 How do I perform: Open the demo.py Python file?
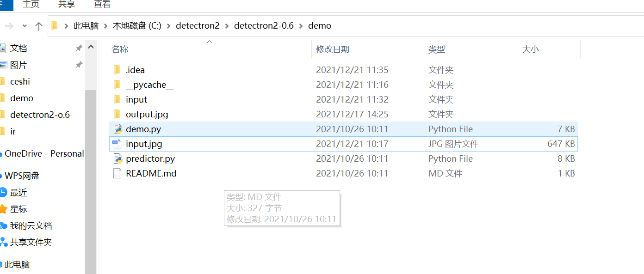click(143, 129)
